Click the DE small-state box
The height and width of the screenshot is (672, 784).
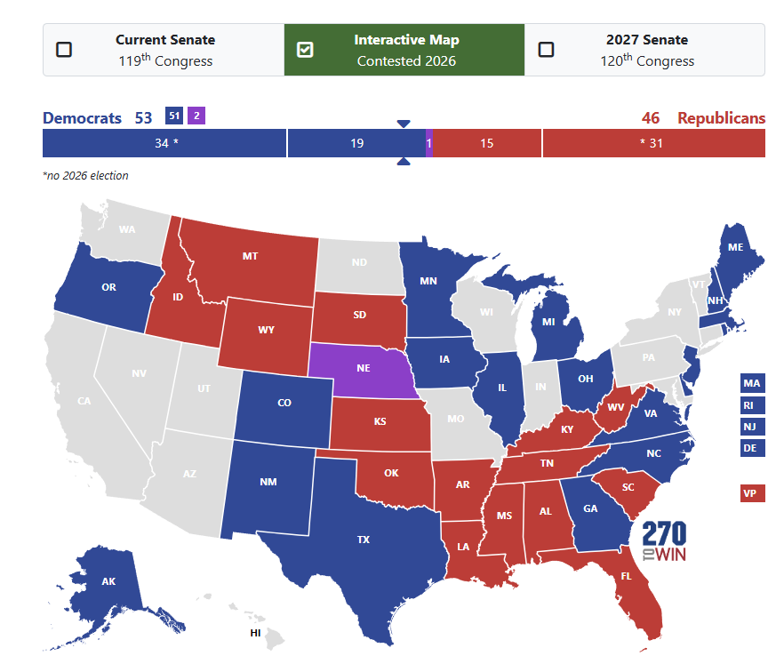click(752, 448)
